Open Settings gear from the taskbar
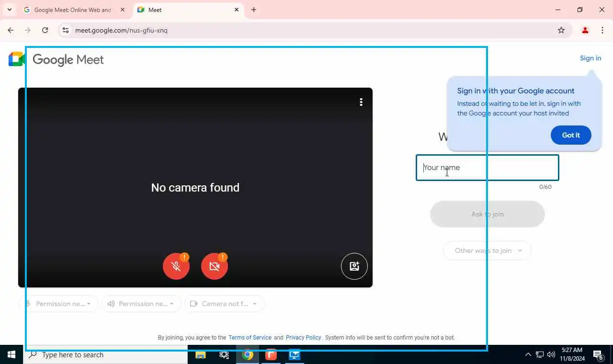 pos(224,355)
